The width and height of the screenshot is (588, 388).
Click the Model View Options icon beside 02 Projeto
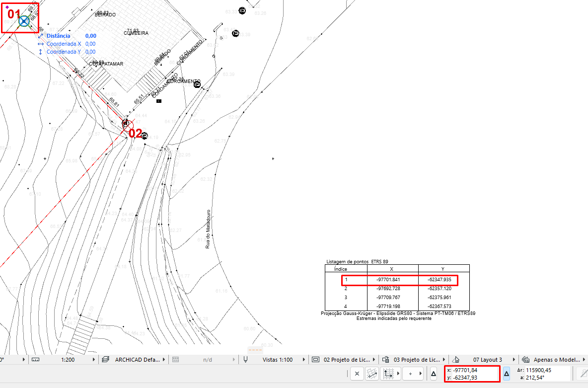click(x=315, y=359)
